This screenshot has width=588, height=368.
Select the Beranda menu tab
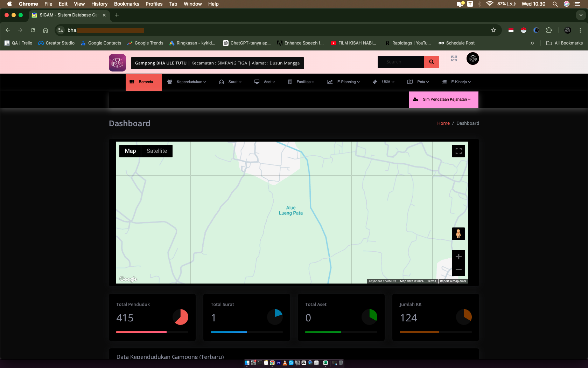click(x=144, y=82)
